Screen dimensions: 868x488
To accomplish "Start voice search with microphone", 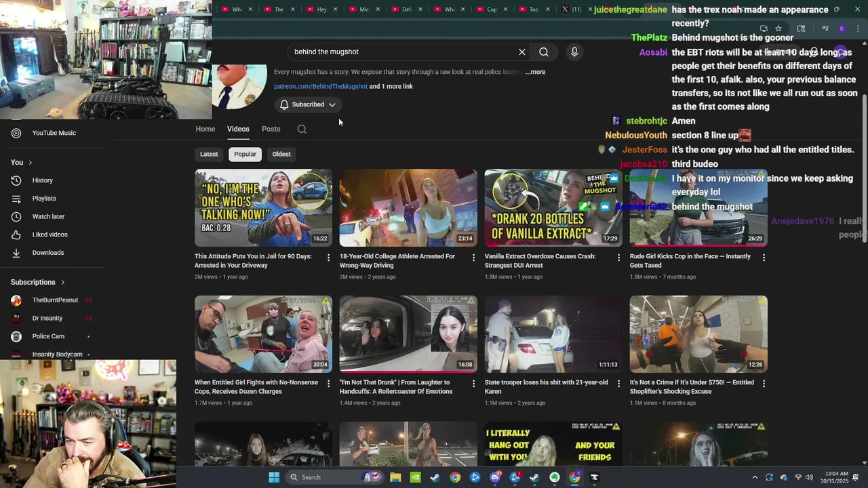I will [574, 52].
